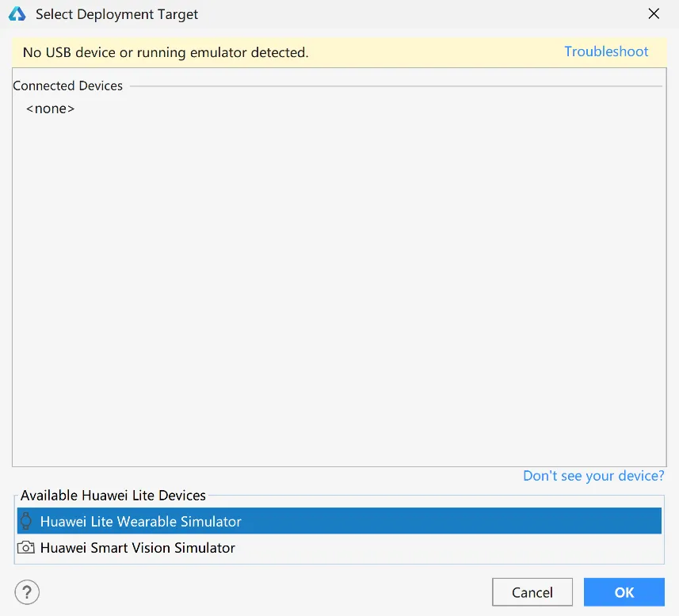This screenshot has width=679, height=616.
Task: Click the 'No USB device' warning message
Action: (166, 52)
